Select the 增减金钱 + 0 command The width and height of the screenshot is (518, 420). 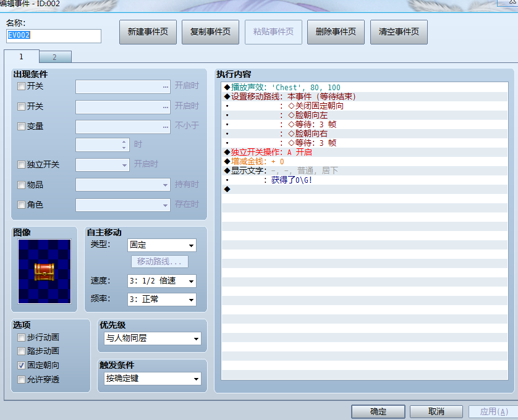point(364,161)
